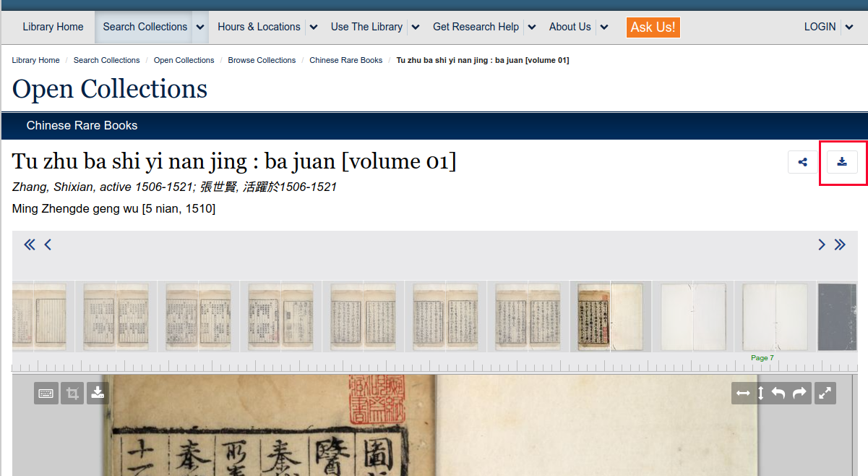Open the LOGIN dropdown arrow

848,27
